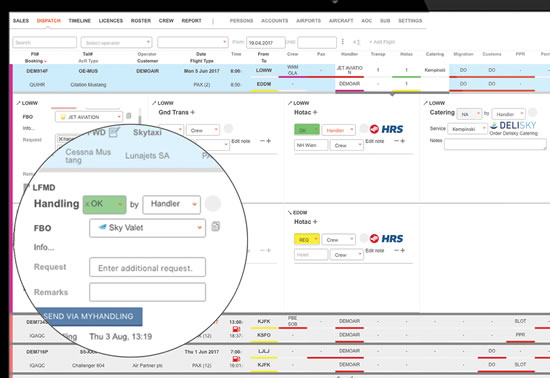Image resolution: width=550 pixels, height=378 pixels.
Task: Open the ROSTER tab
Action: pos(141,21)
